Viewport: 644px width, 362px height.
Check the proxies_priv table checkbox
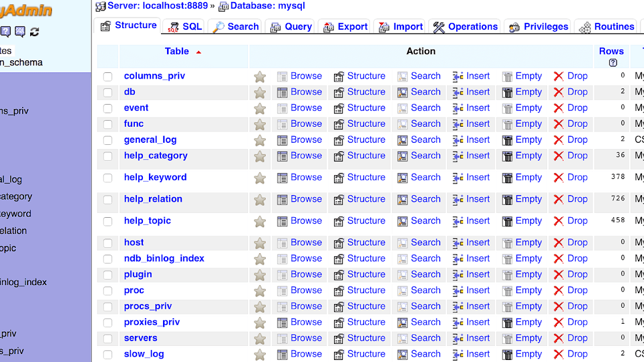point(108,323)
